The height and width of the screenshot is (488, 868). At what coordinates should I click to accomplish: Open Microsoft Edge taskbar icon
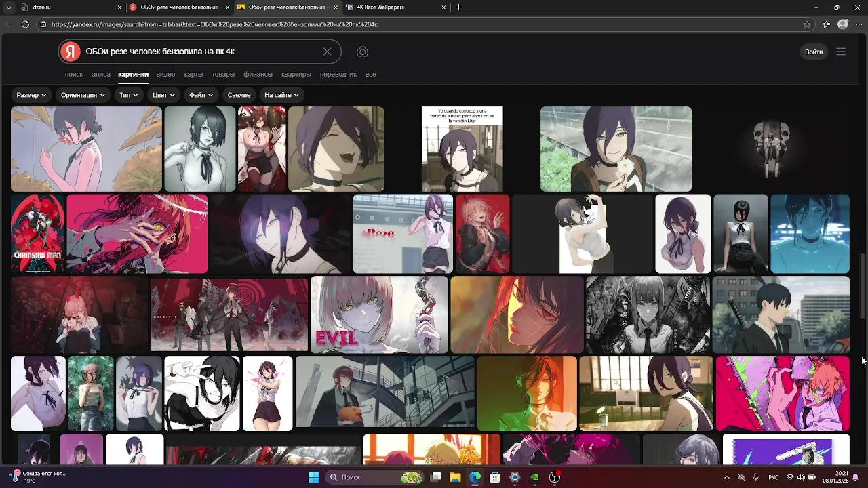(x=475, y=477)
